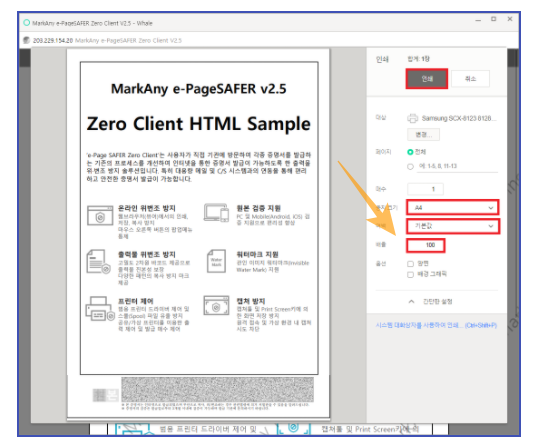Click the MarkAny e-PageSAFER v2.5 preview title
Screen dimensions: 535x441
[199, 89]
